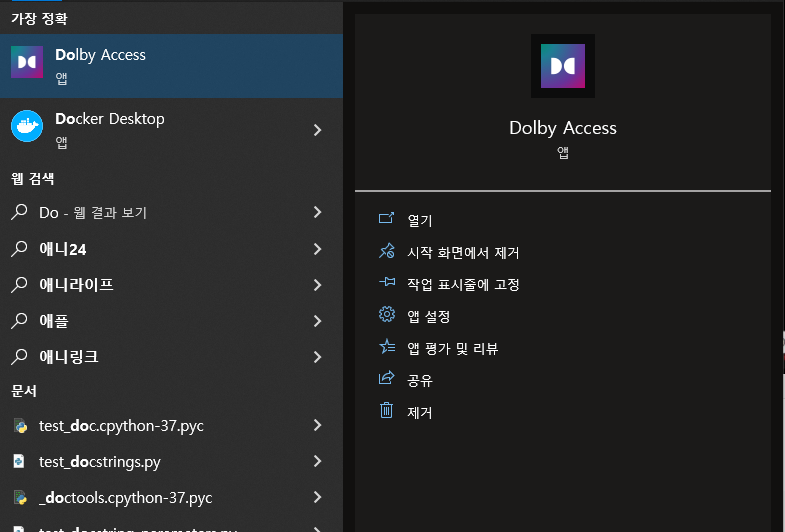785x532 pixels.
Task: Open 앱 설정 for Dolby Access
Action: pos(429,316)
